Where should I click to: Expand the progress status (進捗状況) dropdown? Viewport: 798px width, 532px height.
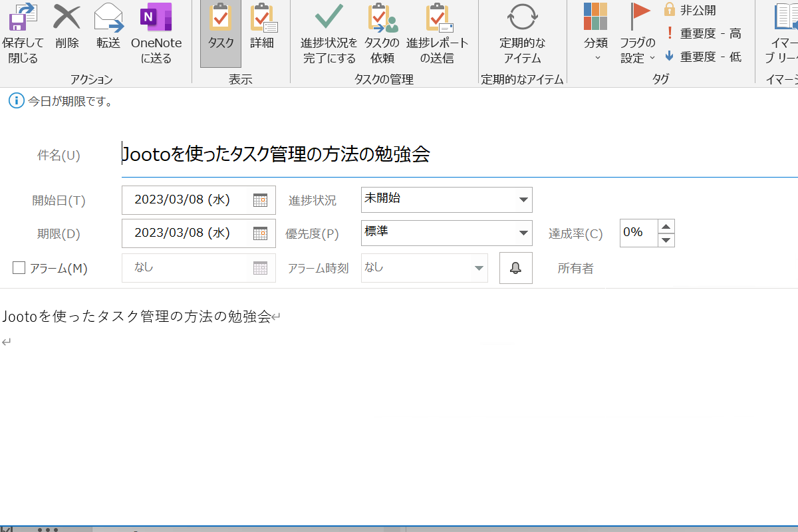523,199
